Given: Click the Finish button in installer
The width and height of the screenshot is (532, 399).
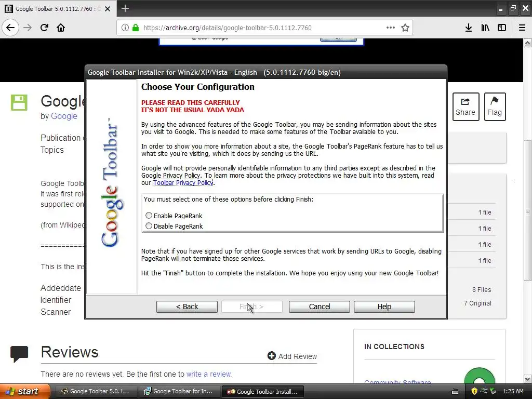Looking at the screenshot, I should pos(252,307).
